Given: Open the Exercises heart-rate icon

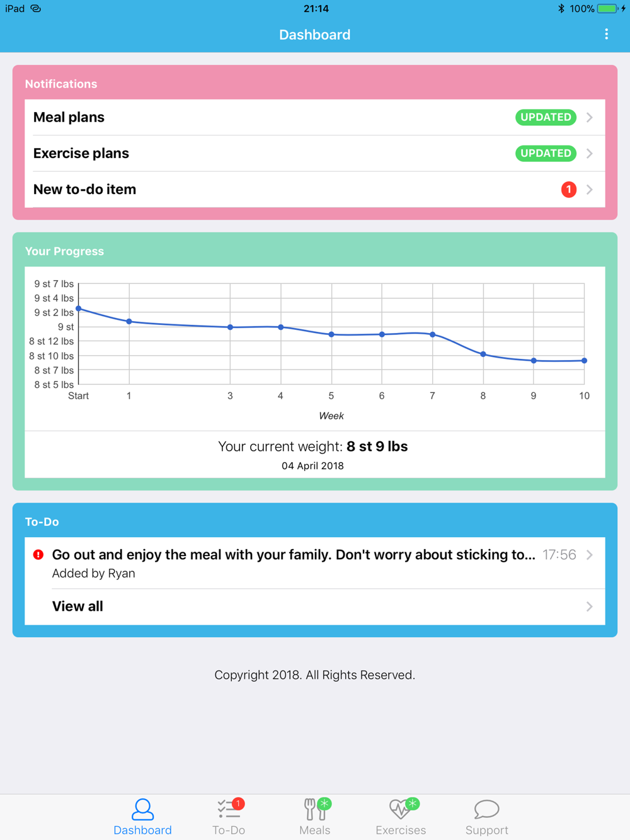Looking at the screenshot, I should point(401,809).
